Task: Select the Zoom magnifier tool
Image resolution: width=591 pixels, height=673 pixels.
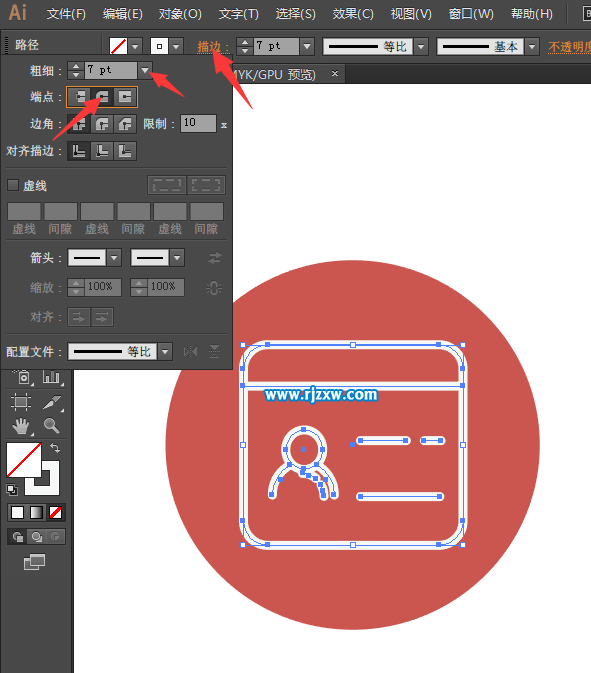Action: (52, 426)
